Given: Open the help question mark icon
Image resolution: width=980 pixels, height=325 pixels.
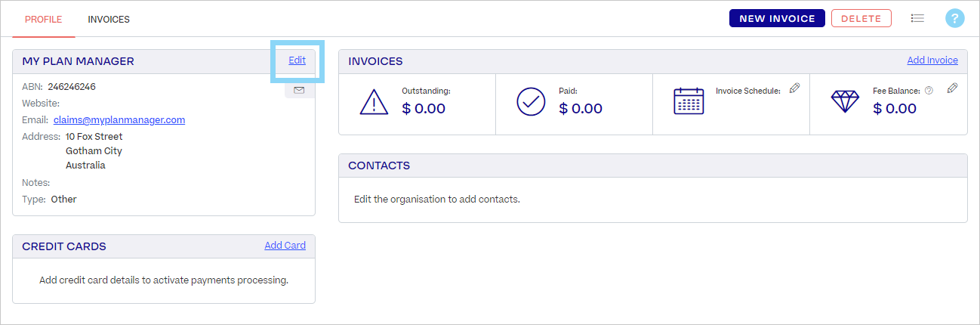Looking at the screenshot, I should tap(955, 19).
